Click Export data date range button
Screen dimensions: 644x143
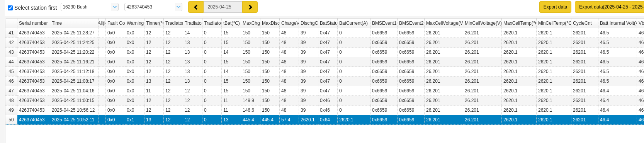609,7
